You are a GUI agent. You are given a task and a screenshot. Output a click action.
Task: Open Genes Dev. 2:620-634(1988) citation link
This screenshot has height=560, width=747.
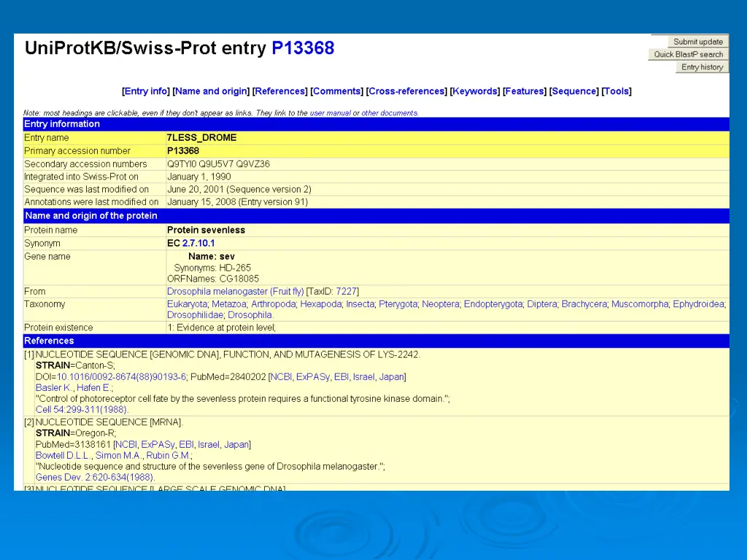[x=94, y=478]
